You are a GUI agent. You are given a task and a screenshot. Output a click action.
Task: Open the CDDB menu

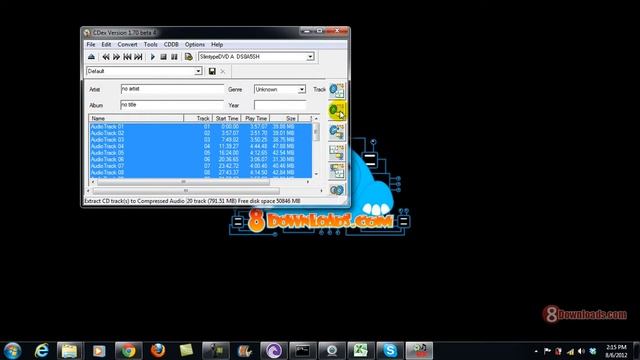coord(171,44)
